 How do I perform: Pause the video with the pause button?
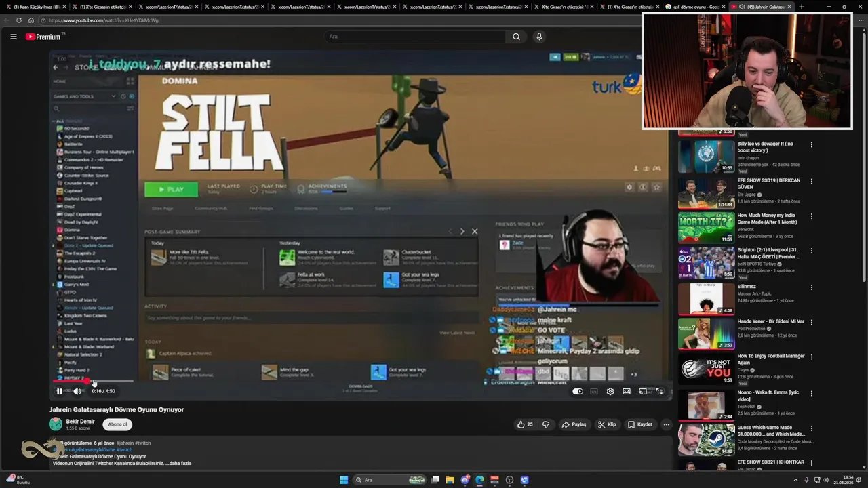coord(59,391)
